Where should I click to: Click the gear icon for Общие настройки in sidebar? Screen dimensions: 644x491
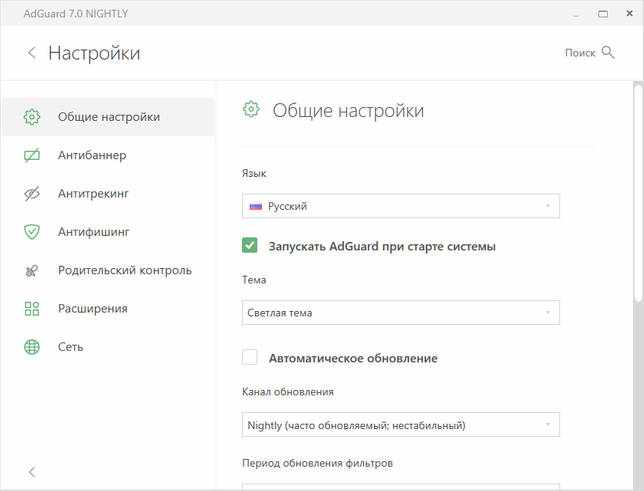tap(32, 117)
